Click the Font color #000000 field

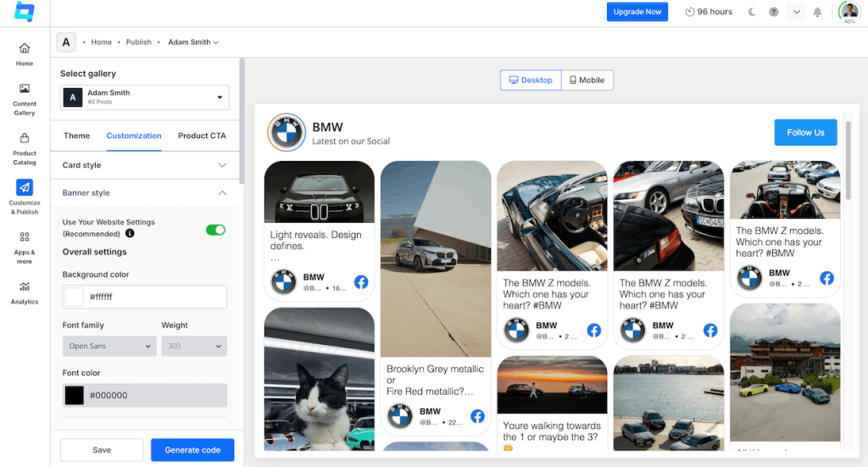144,395
